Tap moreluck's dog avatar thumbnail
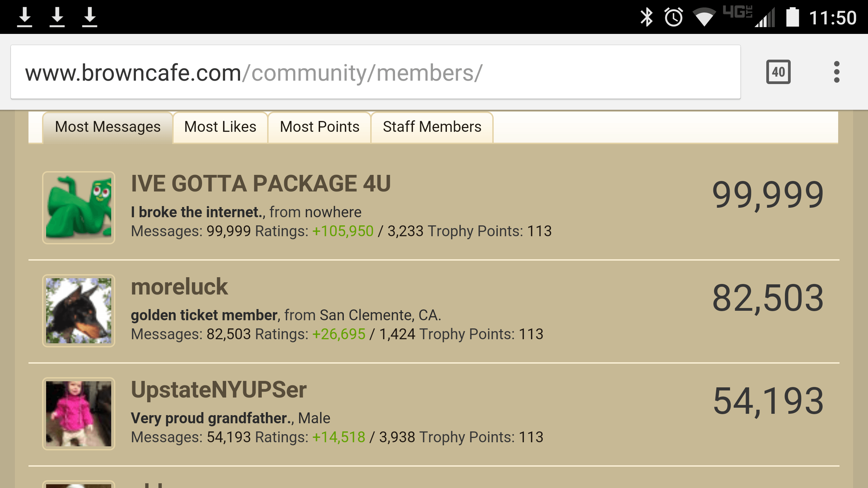Screen dimensions: 868x488 click(79, 311)
